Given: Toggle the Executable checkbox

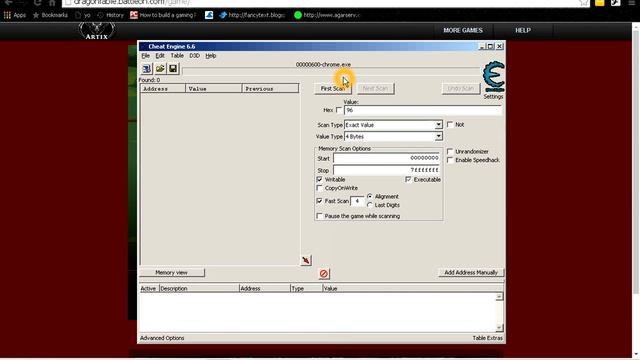Looking at the screenshot, I should tap(408, 179).
